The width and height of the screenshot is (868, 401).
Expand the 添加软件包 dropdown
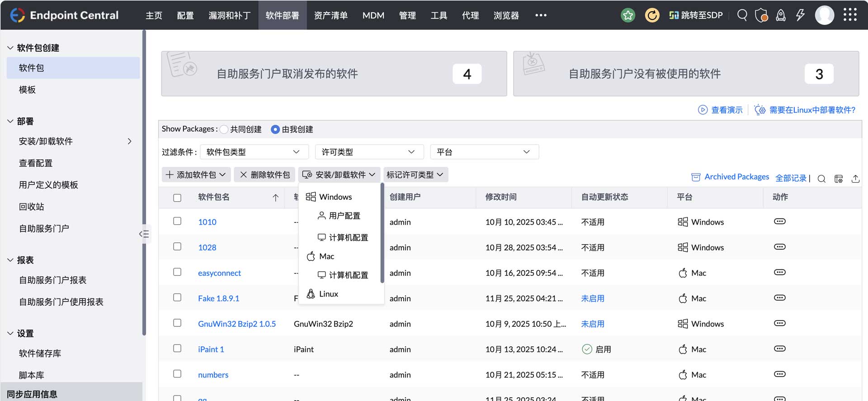196,175
